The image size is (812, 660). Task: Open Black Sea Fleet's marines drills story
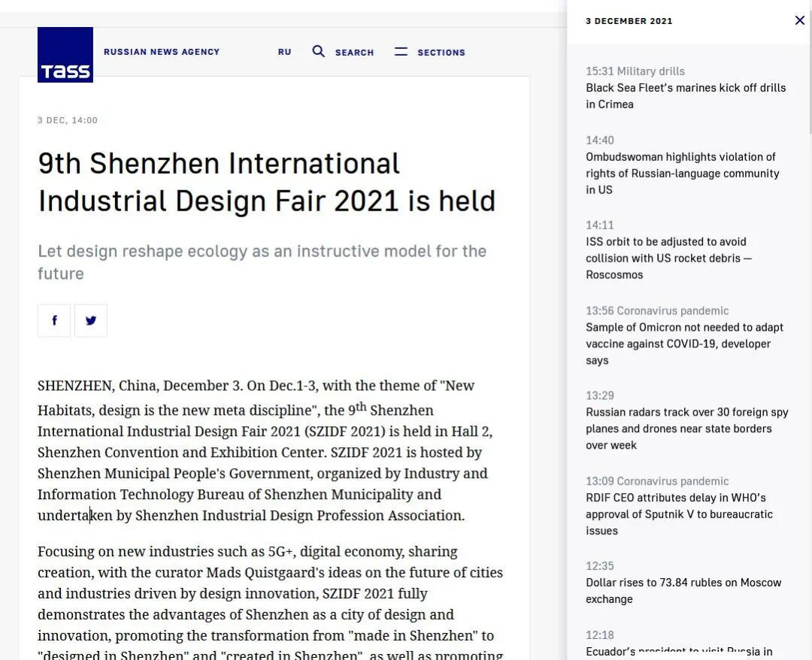point(686,95)
